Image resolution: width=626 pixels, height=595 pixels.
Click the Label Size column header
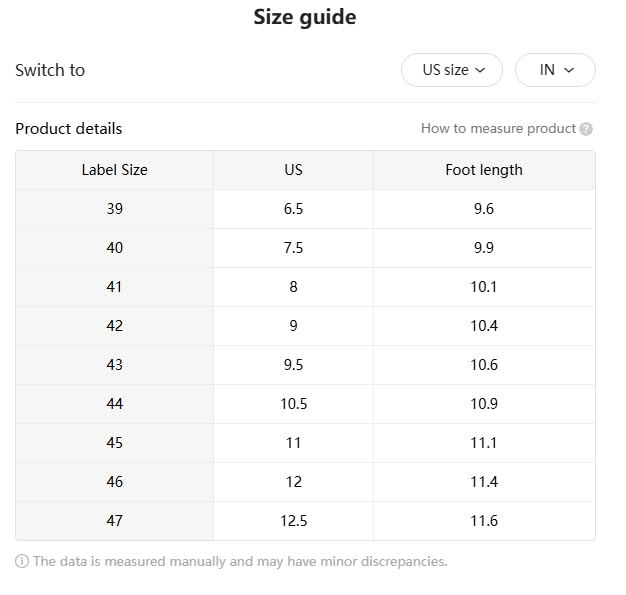(x=114, y=170)
